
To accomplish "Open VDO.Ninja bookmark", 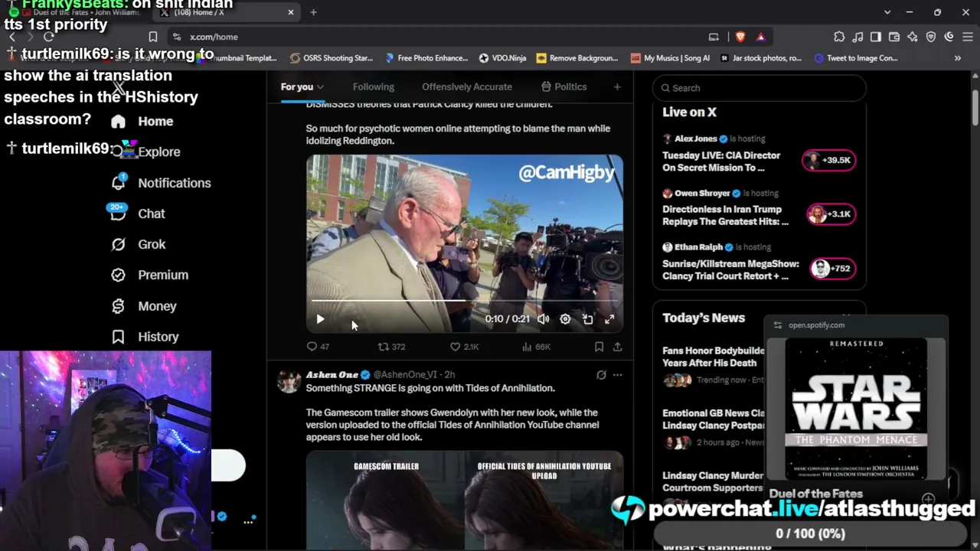I will (x=502, y=58).
